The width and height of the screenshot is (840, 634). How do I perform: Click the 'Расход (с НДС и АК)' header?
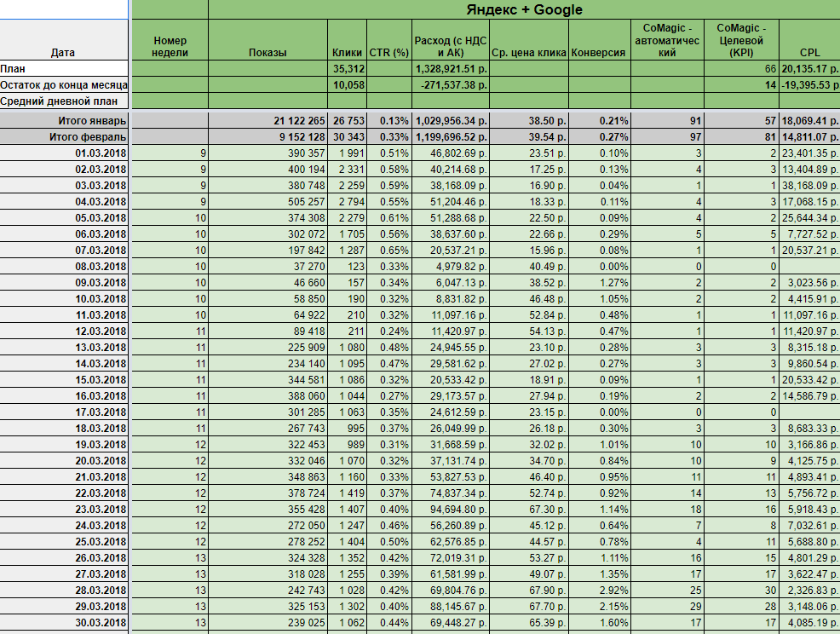(x=452, y=46)
